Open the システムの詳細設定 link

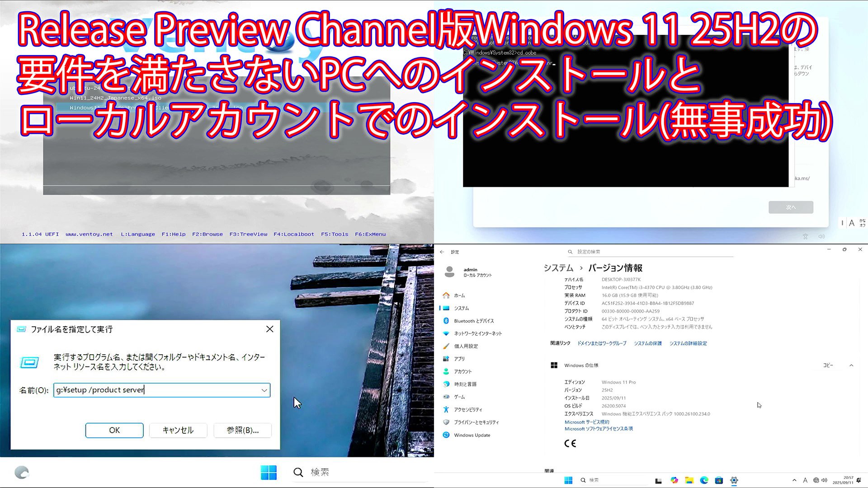pyautogui.click(x=688, y=343)
